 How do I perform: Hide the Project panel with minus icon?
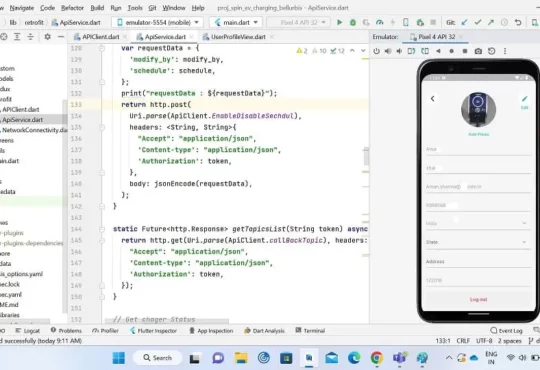coord(61,37)
